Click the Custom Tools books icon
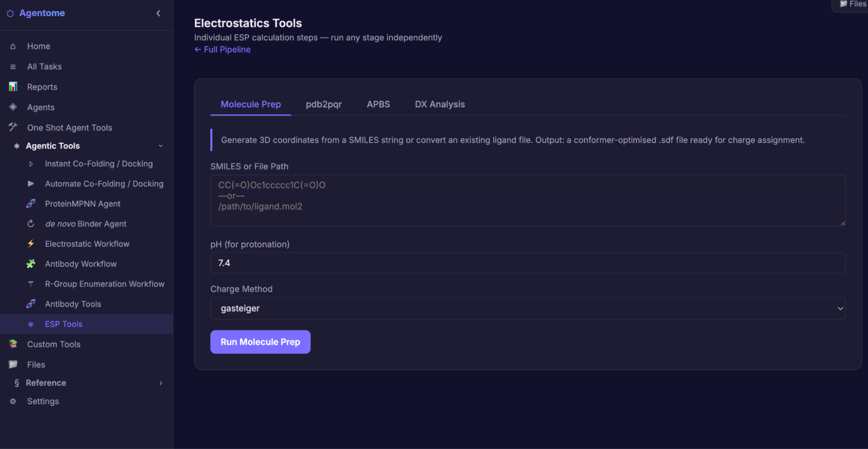868x449 pixels. 13,344
